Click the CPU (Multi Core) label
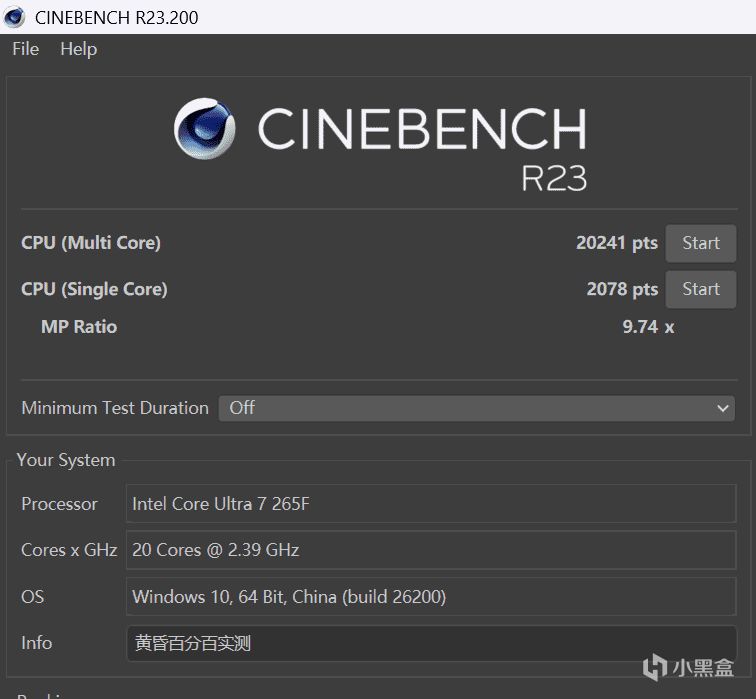The image size is (756, 699). pos(91,243)
